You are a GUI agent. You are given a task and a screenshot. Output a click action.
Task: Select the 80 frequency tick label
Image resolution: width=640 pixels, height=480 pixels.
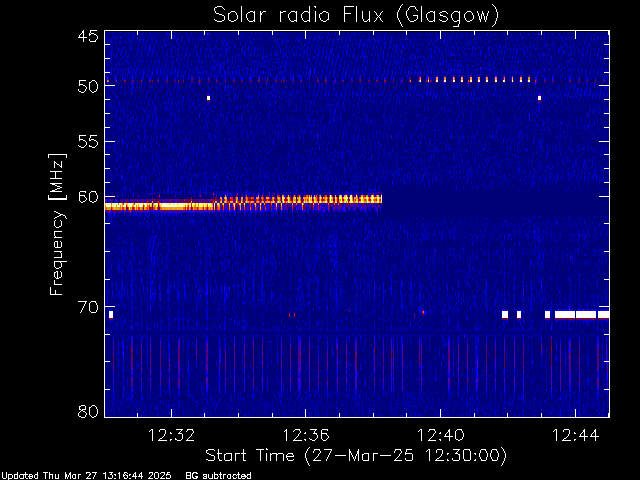pyautogui.click(x=88, y=411)
